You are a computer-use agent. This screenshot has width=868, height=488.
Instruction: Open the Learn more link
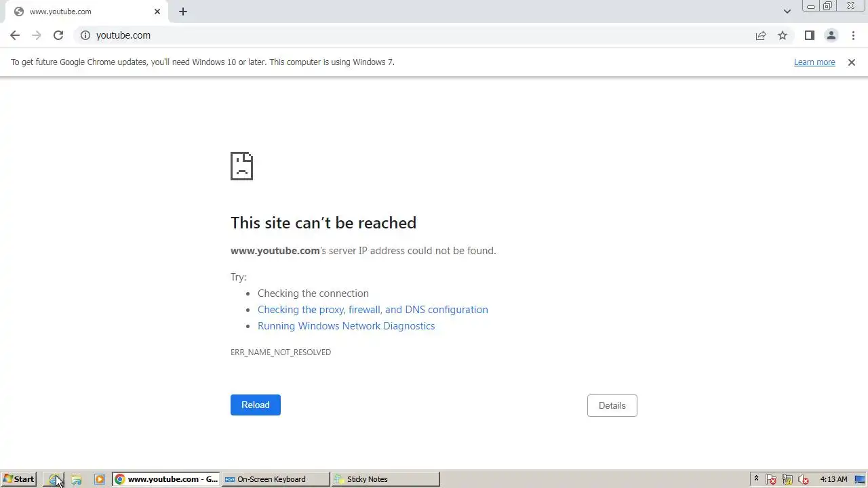tap(814, 62)
